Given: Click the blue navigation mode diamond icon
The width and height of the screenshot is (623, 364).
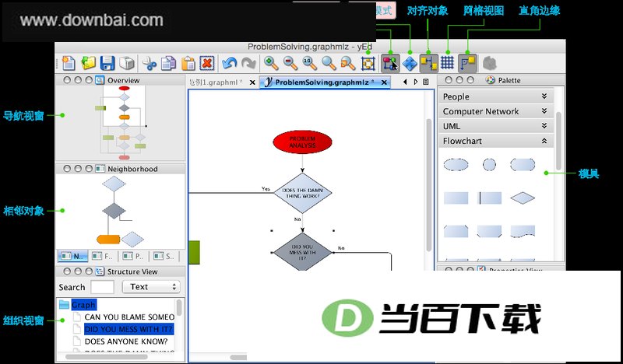Looking at the screenshot, I should click(410, 63).
